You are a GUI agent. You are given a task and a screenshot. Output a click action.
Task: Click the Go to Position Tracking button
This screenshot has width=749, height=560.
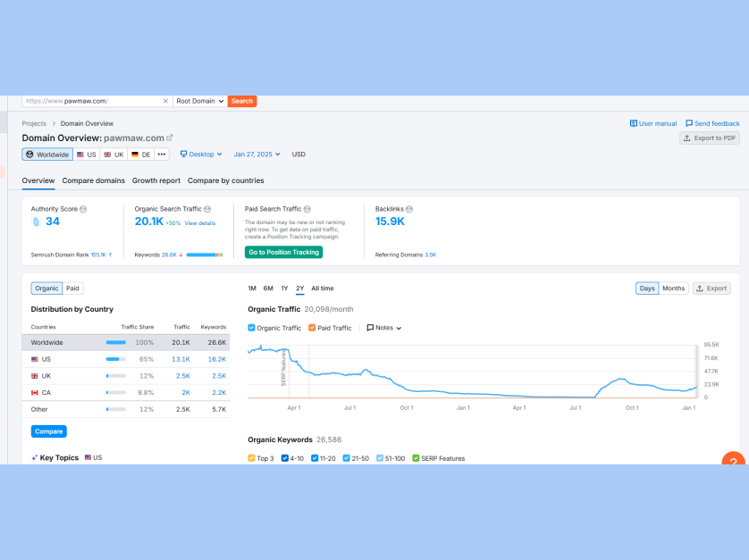click(x=283, y=252)
